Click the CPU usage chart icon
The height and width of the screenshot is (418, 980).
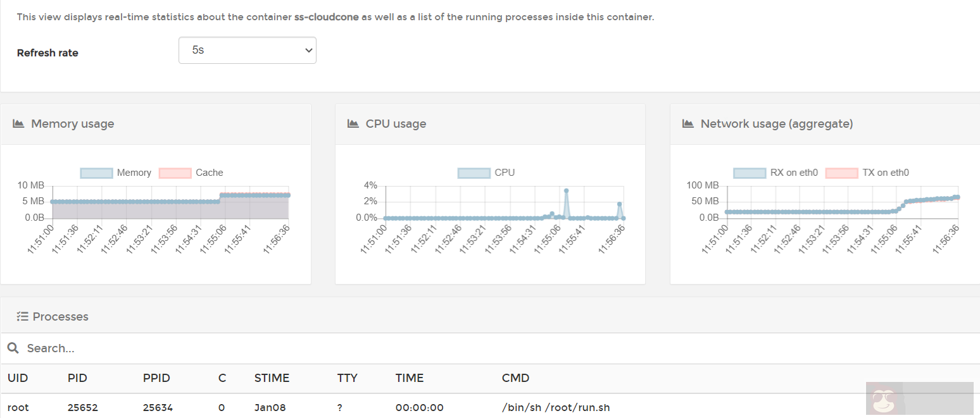[353, 123]
